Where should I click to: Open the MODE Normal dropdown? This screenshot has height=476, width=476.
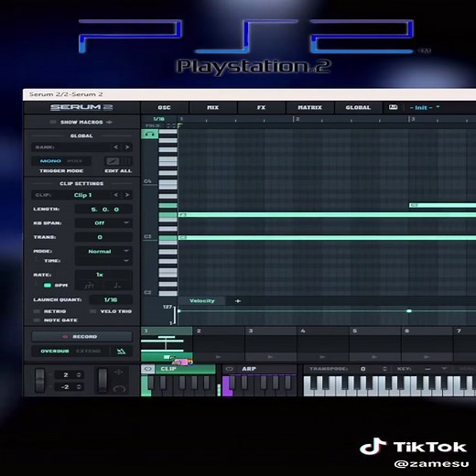coord(103,251)
